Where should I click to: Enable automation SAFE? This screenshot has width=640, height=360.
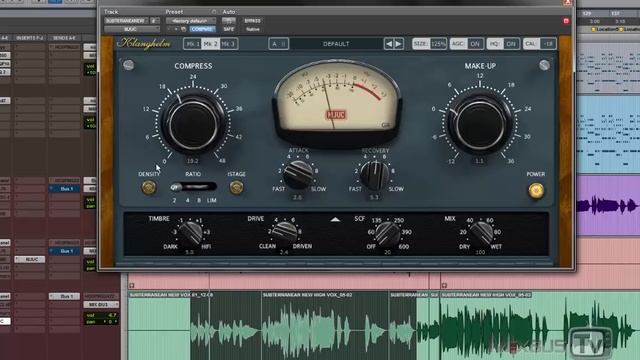229,29
